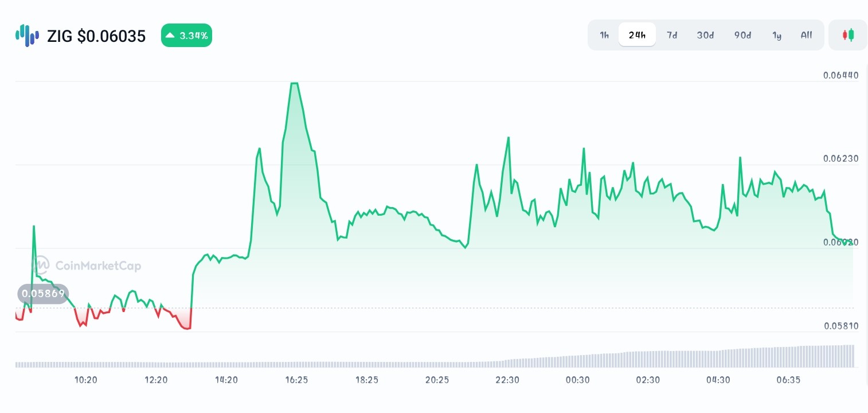Click the 00:30 time axis label
Screen dimensions: 868x413
[577, 380]
